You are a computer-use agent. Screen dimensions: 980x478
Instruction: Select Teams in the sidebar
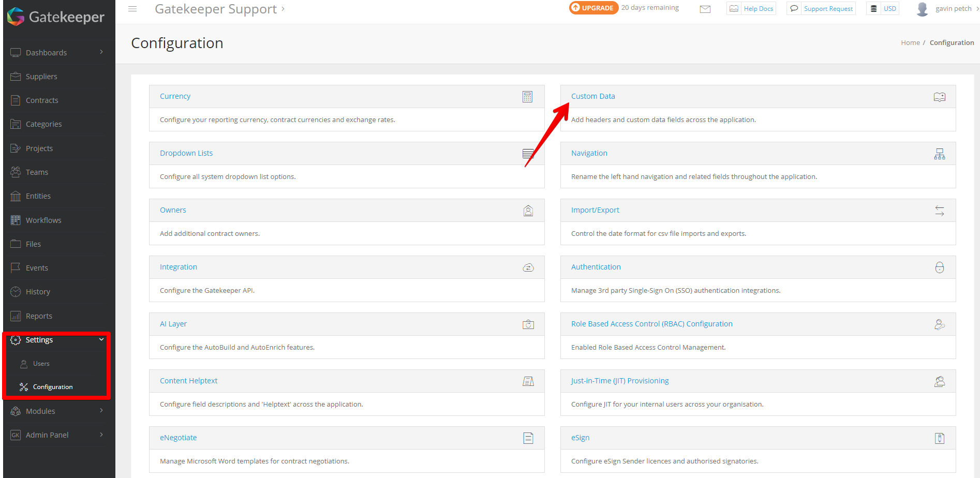point(37,172)
